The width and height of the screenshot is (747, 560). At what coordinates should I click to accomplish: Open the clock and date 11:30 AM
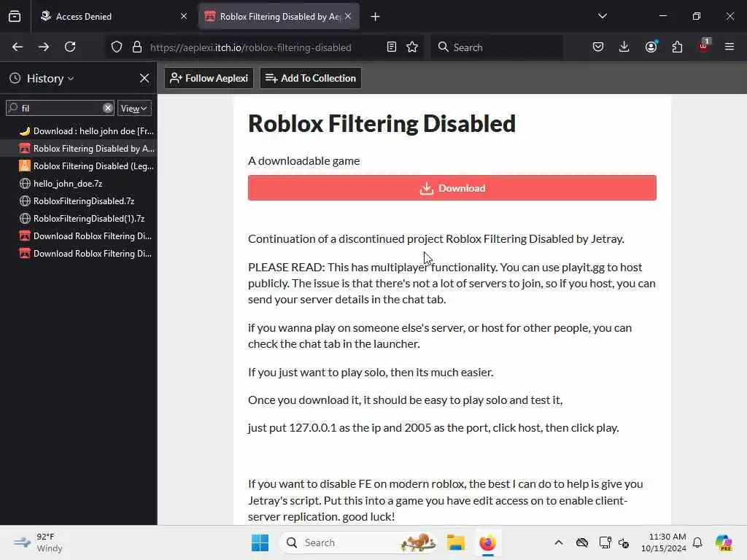coord(664,542)
